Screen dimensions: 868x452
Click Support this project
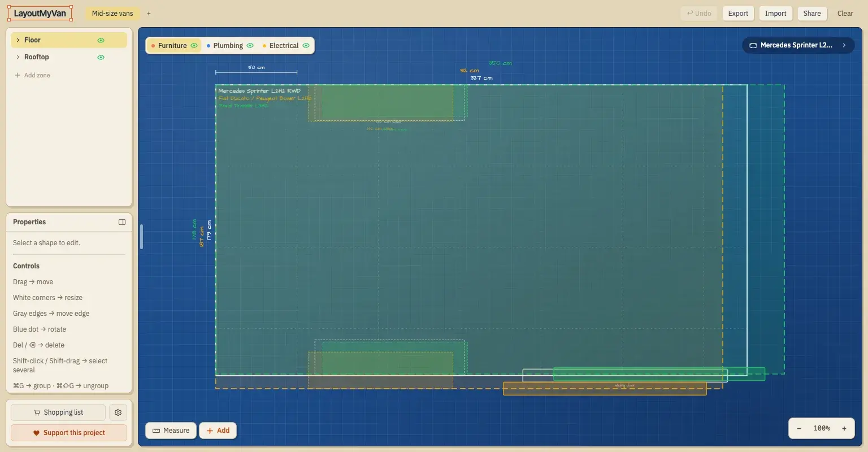click(x=69, y=433)
